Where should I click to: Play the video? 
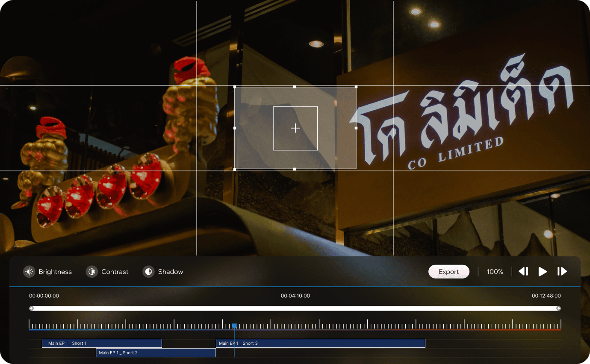click(x=543, y=271)
